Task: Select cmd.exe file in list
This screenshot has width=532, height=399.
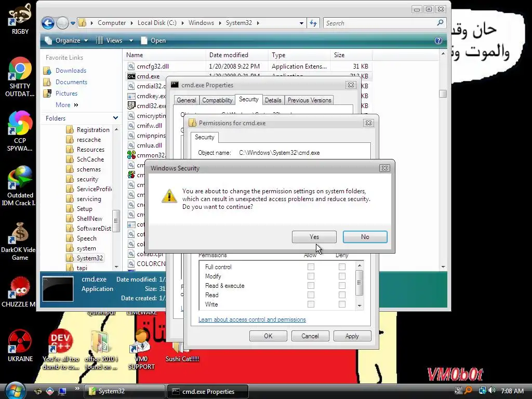Action: tap(148, 76)
